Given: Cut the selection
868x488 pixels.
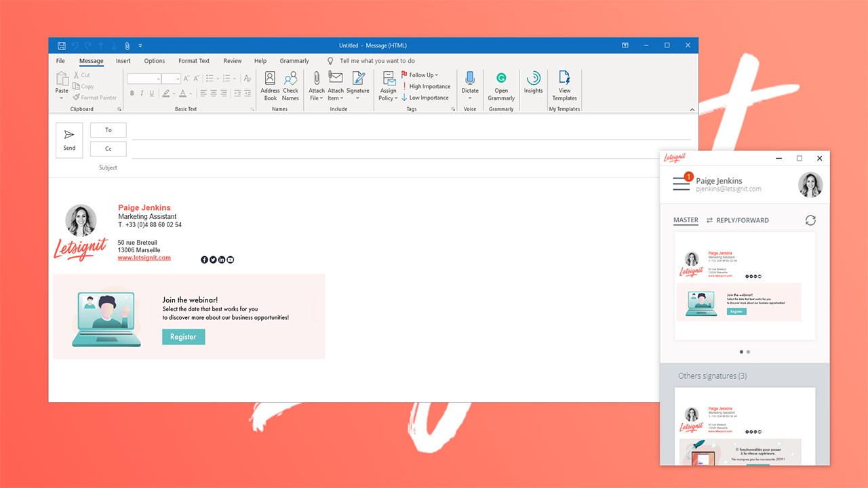Looking at the screenshot, I should click(x=81, y=75).
